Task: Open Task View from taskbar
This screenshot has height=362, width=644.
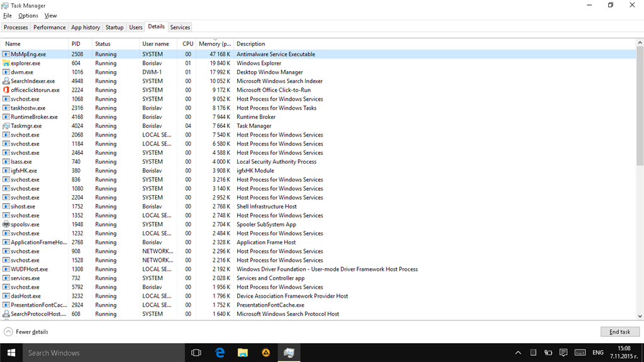Action: coord(196,353)
